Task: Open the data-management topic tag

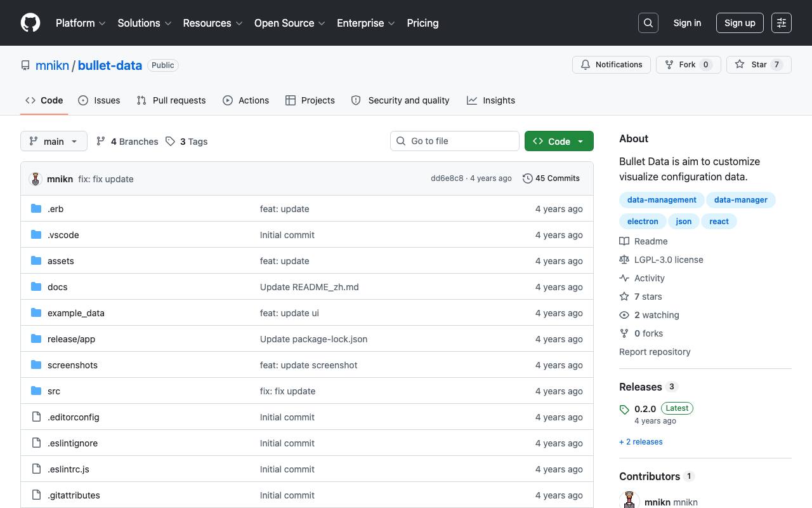Action: [x=662, y=200]
